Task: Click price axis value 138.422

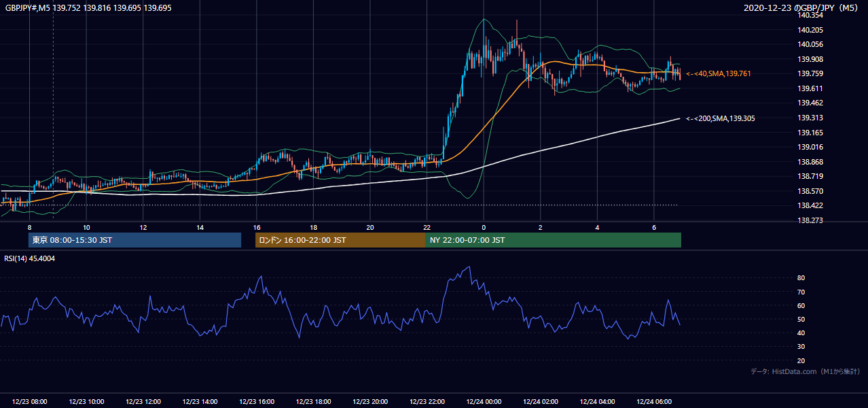Action: tap(811, 205)
